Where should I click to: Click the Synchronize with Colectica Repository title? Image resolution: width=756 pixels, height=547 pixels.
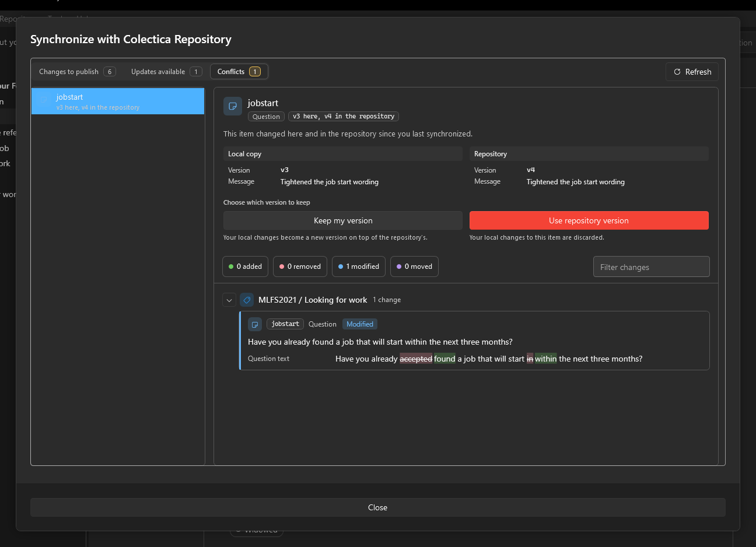(x=131, y=39)
